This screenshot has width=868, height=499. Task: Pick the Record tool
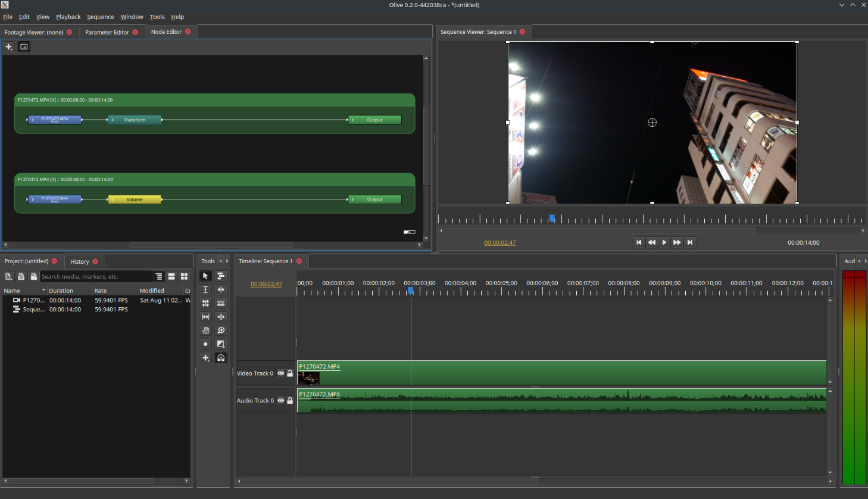[205, 344]
